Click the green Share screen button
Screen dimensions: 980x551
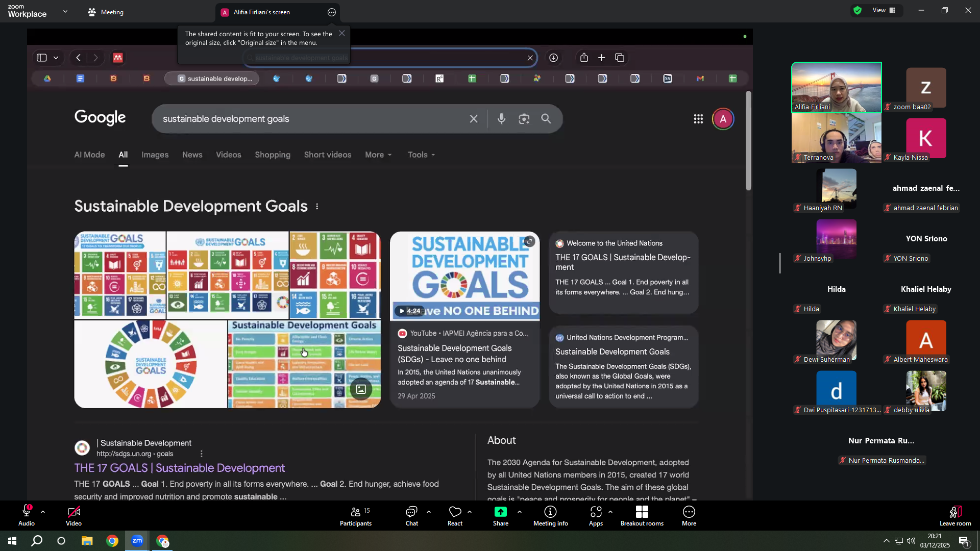(501, 515)
